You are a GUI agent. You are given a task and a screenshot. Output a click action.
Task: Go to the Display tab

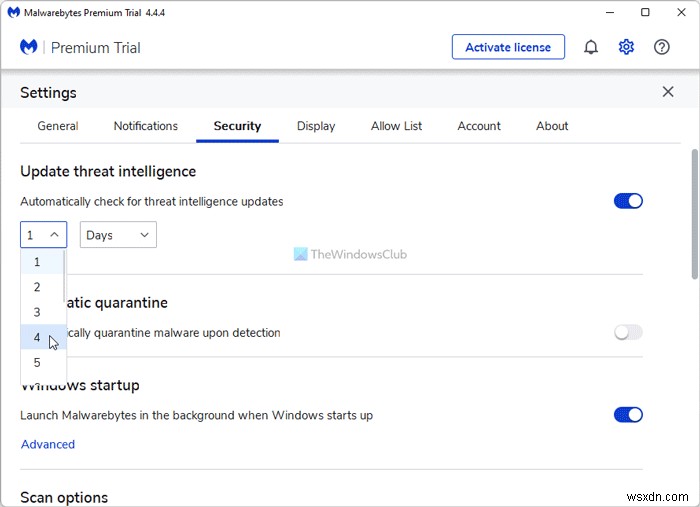click(x=316, y=126)
